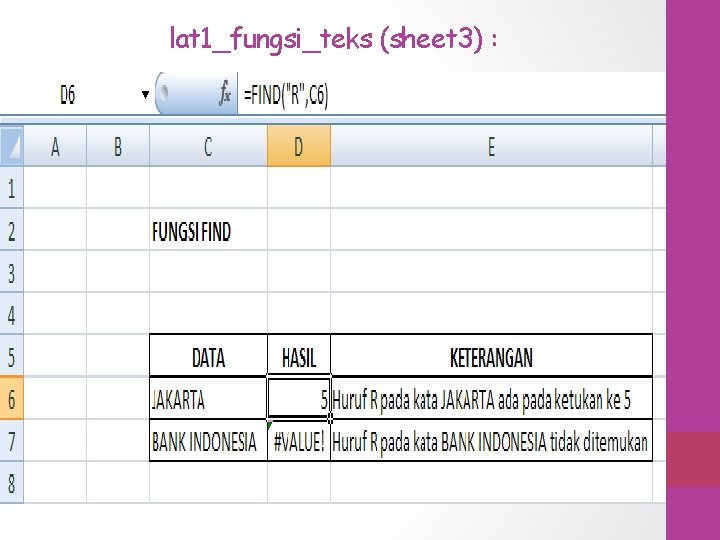Click the Select All corner triangle

[x=11, y=146]
